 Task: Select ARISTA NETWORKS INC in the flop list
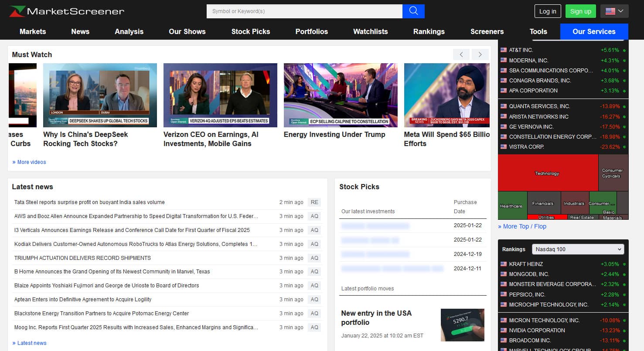click(x=539, y=117)
